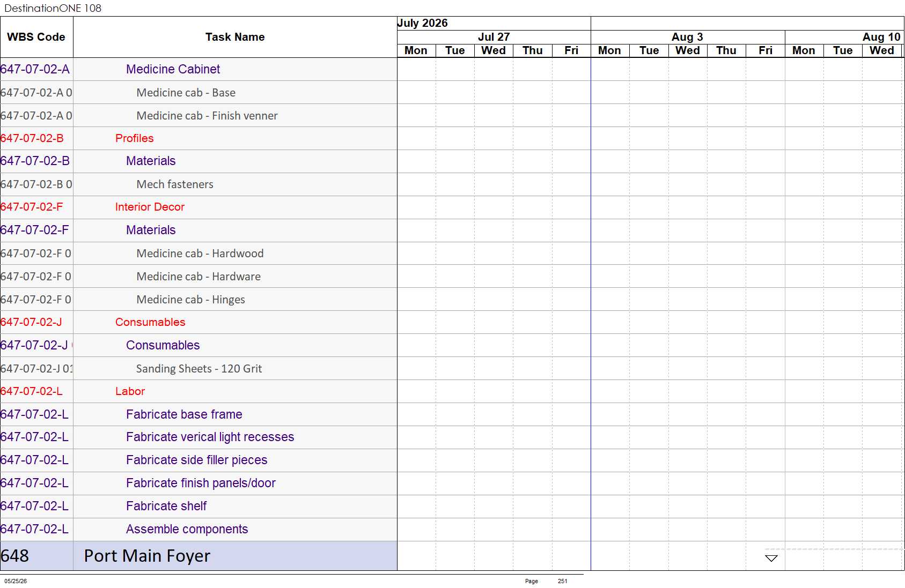Click the 05/25/26 date in the footer
This screenshot has width=905, height=588.
16,581
